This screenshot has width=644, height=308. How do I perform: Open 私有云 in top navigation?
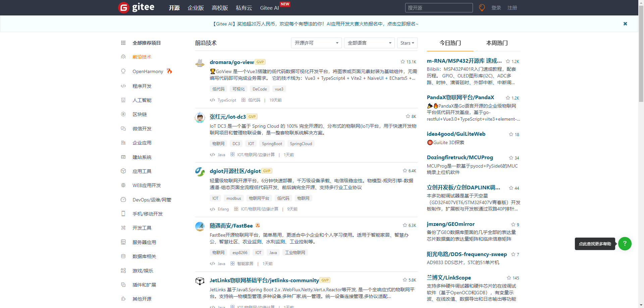pyautogui.click(x=244, y=8)
